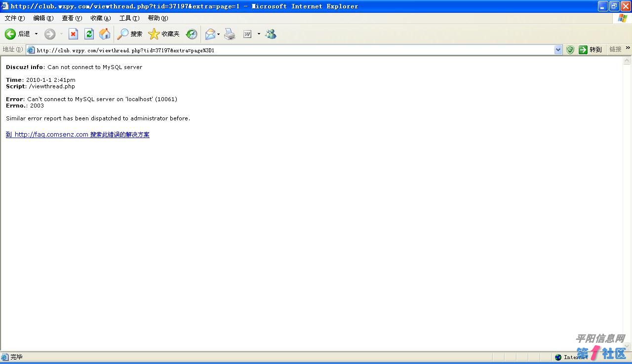Click the vertical scrollbar up arrow
Viewport: 632px width, 364px height.
tap(627, 61)
